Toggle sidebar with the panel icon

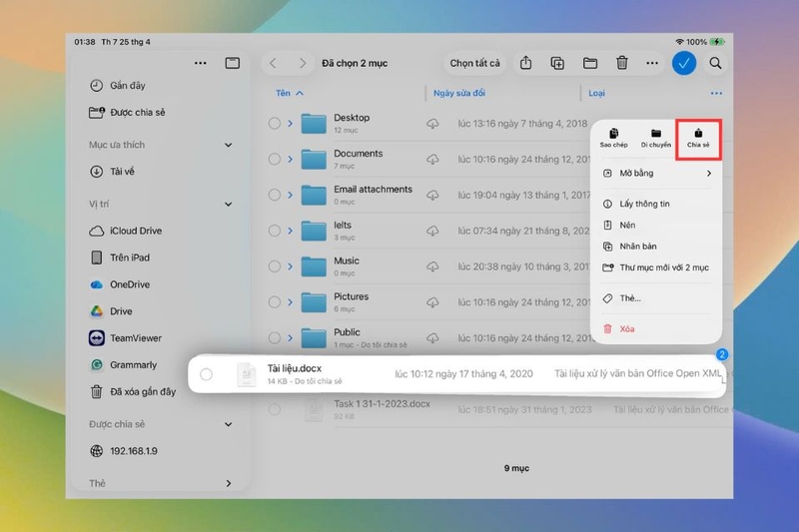pos(233,63)
